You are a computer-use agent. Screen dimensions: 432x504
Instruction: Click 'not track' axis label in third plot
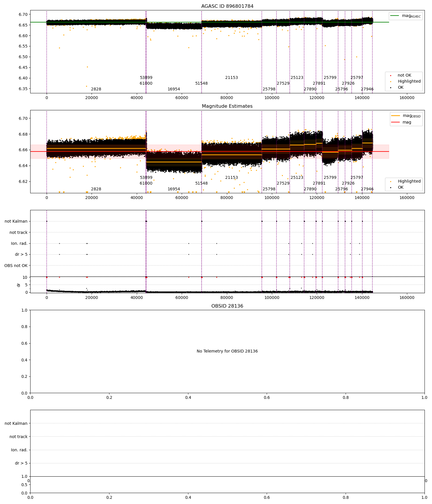[x=18, y=233]
